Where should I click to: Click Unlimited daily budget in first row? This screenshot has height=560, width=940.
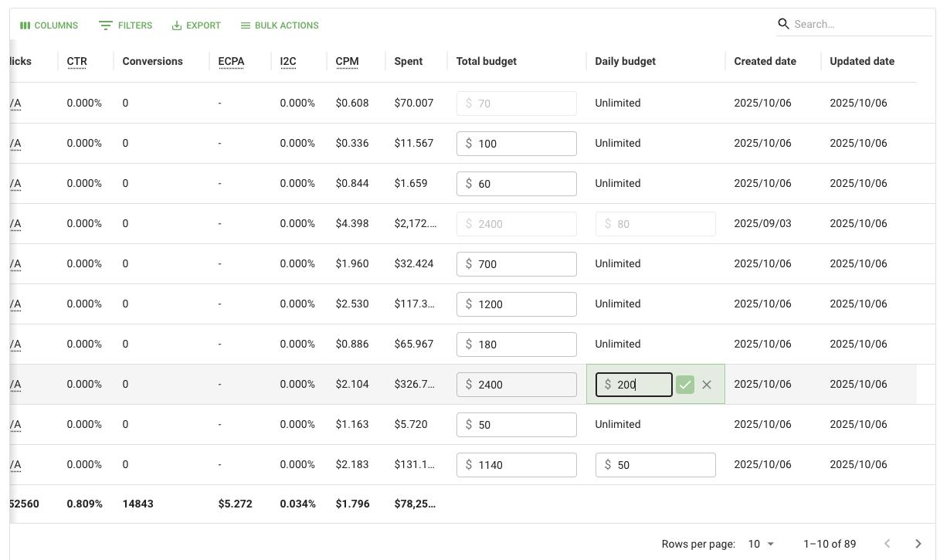pyautogui.click(x=618, y=103)
